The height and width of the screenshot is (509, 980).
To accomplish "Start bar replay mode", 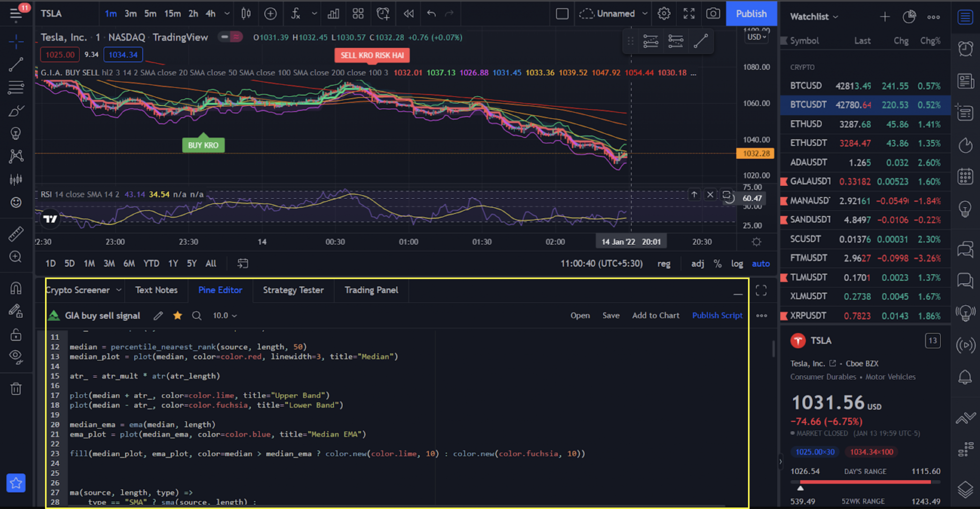I will (408, 13).
